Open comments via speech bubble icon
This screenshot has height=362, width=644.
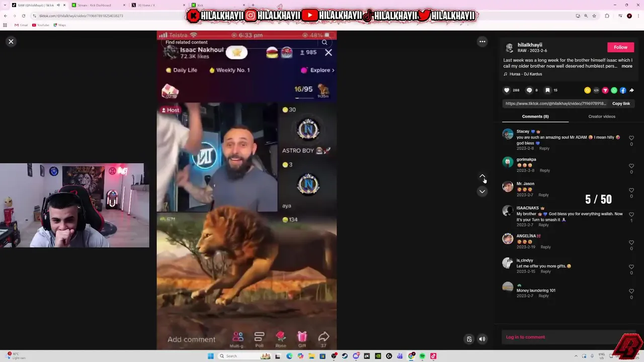point(529,90)
